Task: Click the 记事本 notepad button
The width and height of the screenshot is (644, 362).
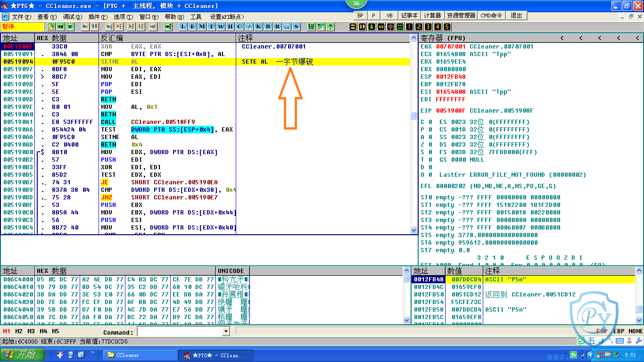Action: point(410,16)
